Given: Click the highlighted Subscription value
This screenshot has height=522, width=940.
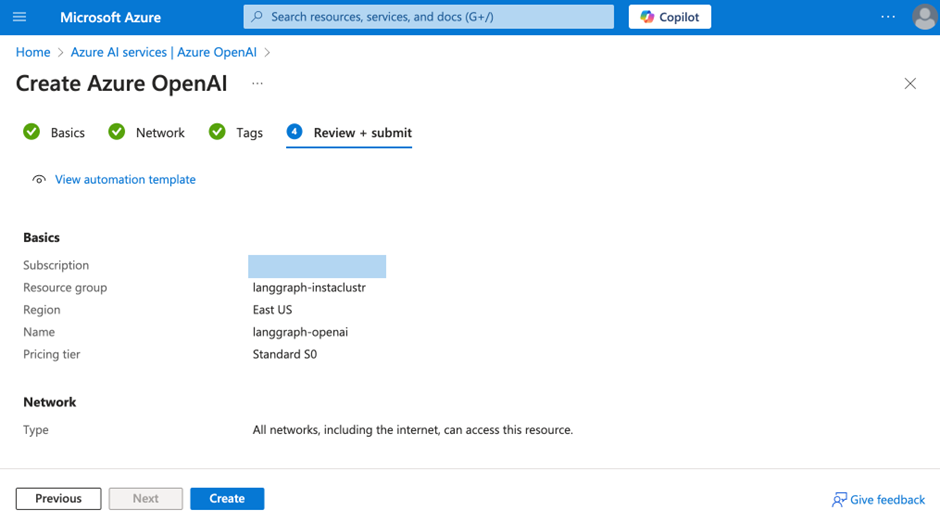Looking at the screenshot, I should pyautogui.click(x=317, y=266).
